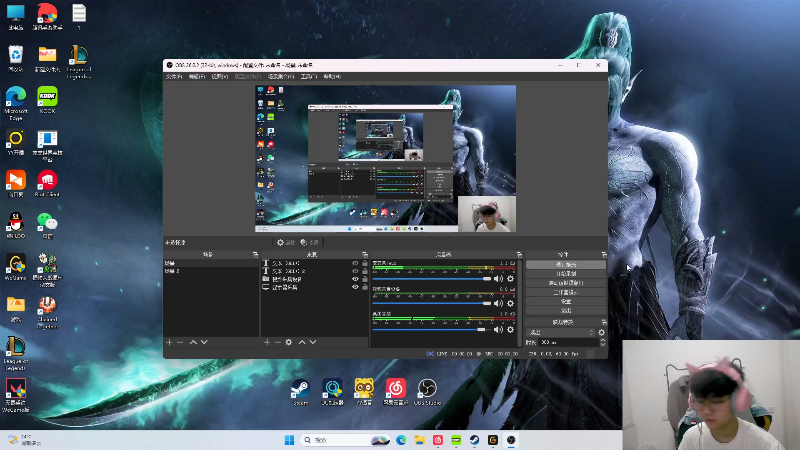Expand the scene transition type dropdown
800x450 pixels.
(560, 332)
